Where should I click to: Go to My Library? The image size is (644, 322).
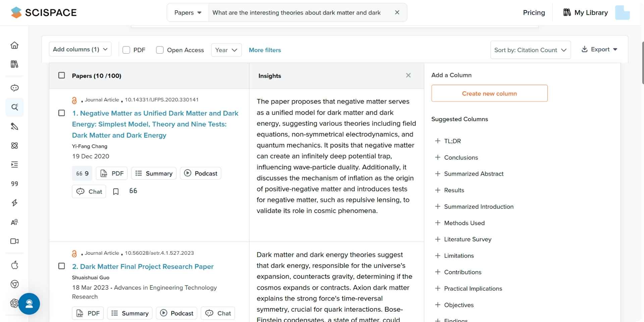[585, 13]
